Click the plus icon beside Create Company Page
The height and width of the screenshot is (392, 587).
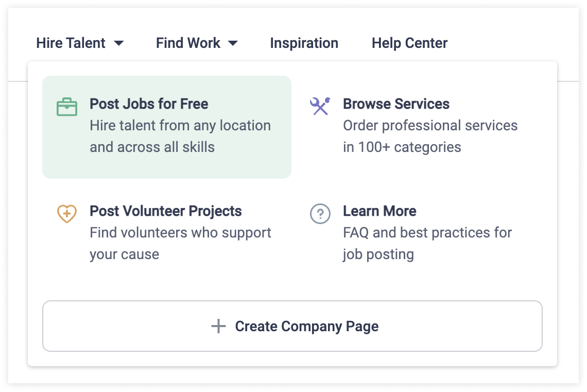coord(219,326)
